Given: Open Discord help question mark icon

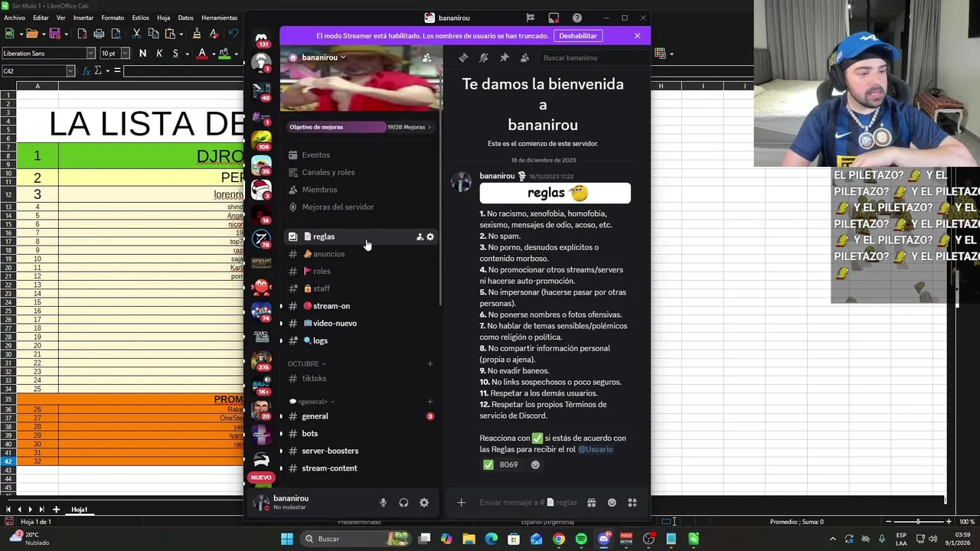Looking at the screenshot, I should click(577, 18).
